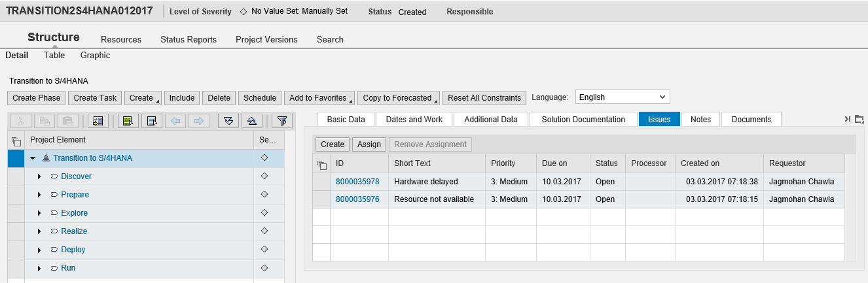Switch to the Resources tab
This screenshot has width=868, height=283.
point(121,39)
